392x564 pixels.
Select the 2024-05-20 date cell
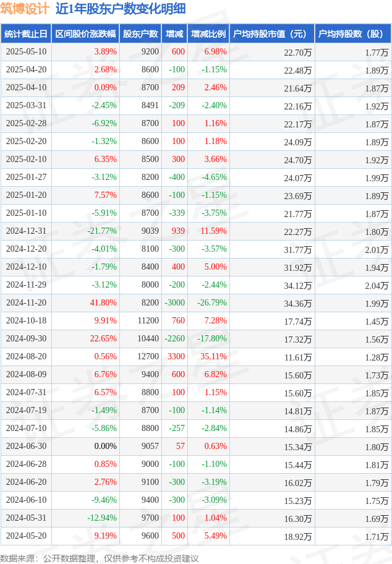[x=26, y=536]
